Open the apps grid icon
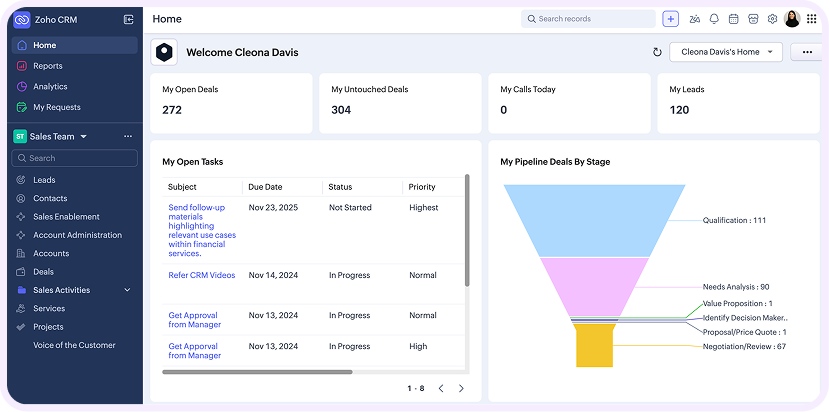829x412 pixels. [x=812, y=19]
